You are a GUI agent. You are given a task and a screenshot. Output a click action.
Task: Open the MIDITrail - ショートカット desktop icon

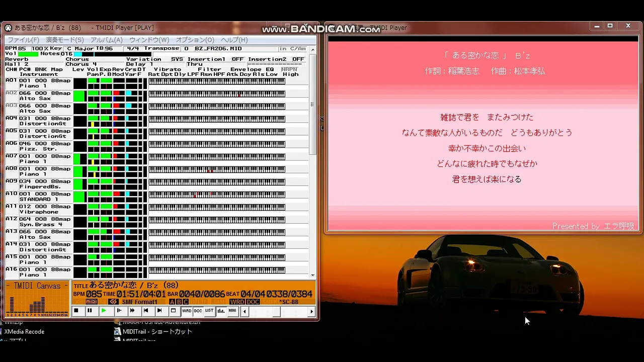(x=153, y=332)
